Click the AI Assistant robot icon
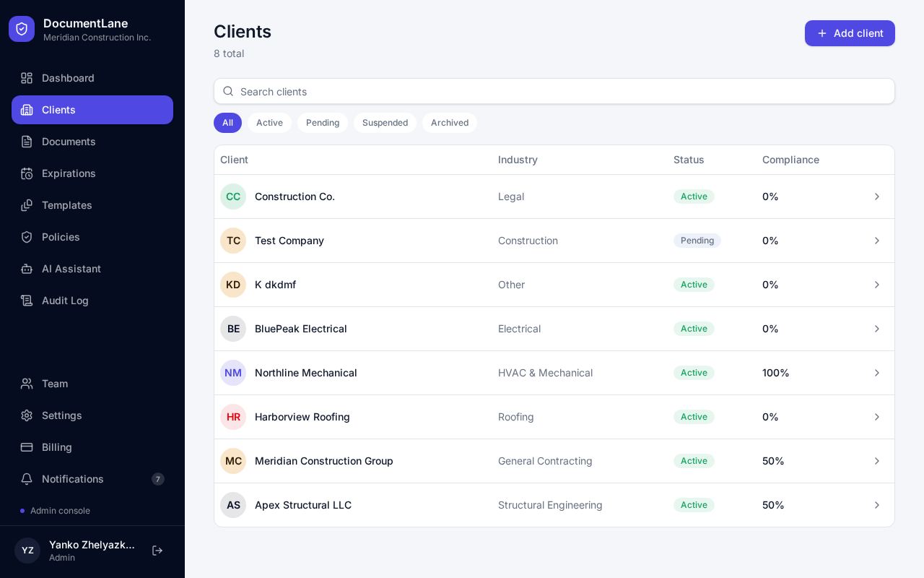This screenshot has height=578, width=924. [x=27, y=269]
